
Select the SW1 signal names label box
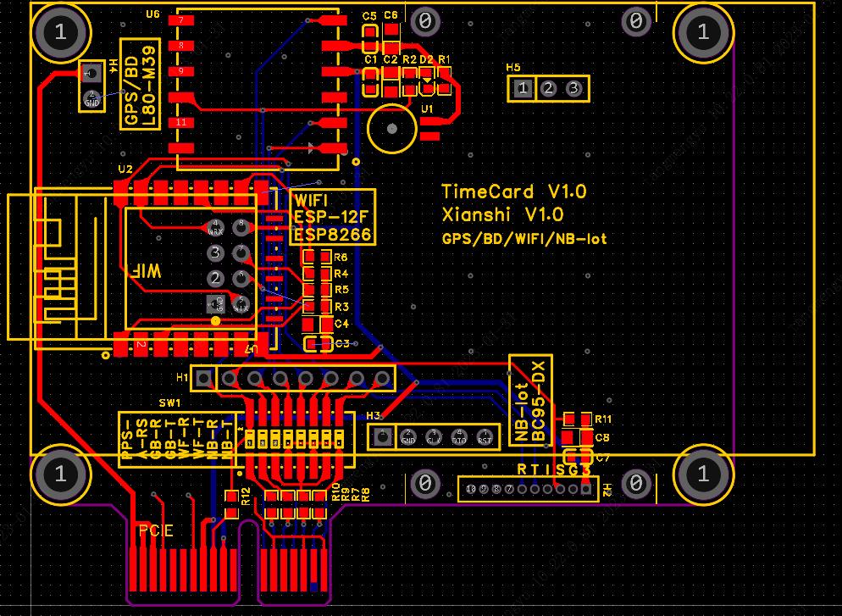[177, 440]
